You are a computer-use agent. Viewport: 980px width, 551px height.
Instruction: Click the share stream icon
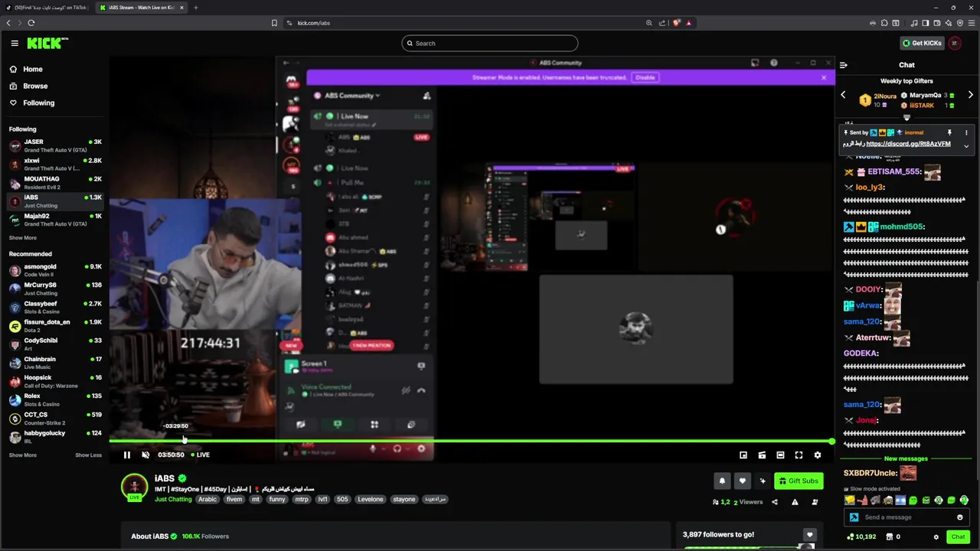774,502
